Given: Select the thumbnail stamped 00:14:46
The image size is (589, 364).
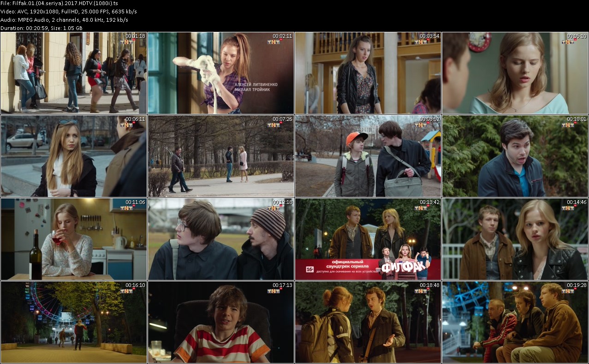Looking at the screenshot, I should click(x=515, y=239).
